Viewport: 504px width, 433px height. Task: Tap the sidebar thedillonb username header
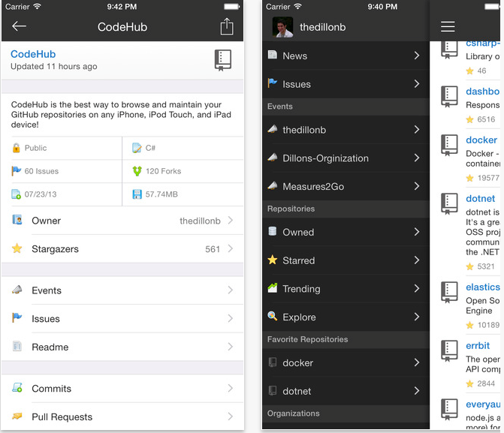[x=323, y=27]
